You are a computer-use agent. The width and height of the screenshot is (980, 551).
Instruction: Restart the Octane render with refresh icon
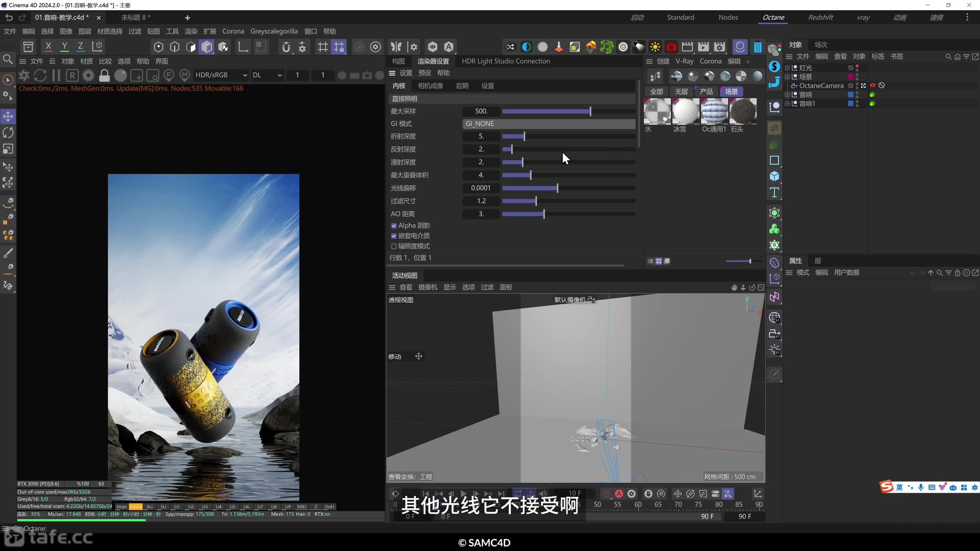tap(40, 75)
